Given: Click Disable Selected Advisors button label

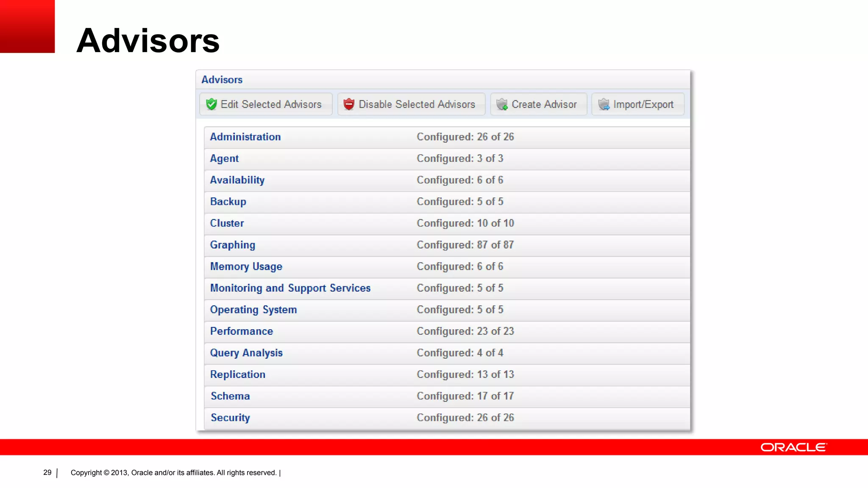Looking at the screenshot, I should coord(417,104).
